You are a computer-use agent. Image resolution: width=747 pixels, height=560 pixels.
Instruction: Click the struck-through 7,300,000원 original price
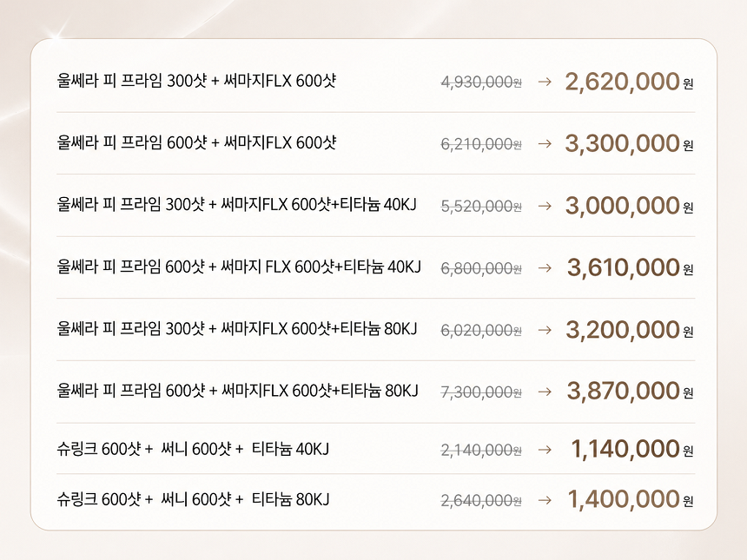tap(481, 392)
